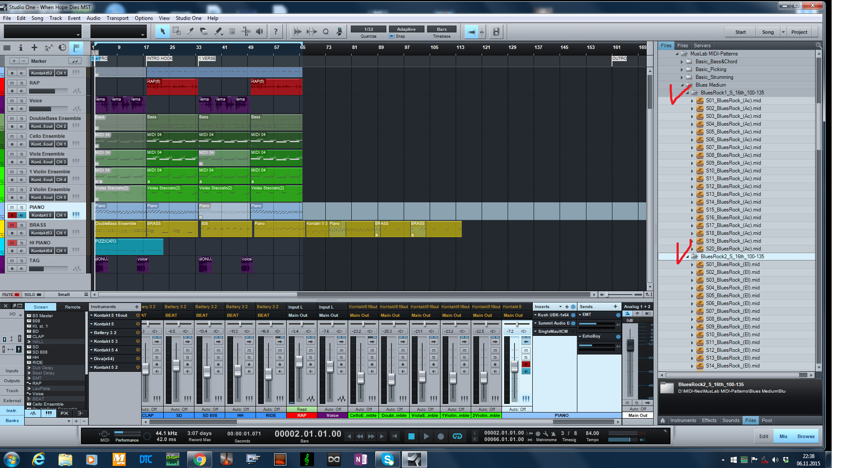Expand the Basic_Picking folder
868x468 pixels.
682,69
